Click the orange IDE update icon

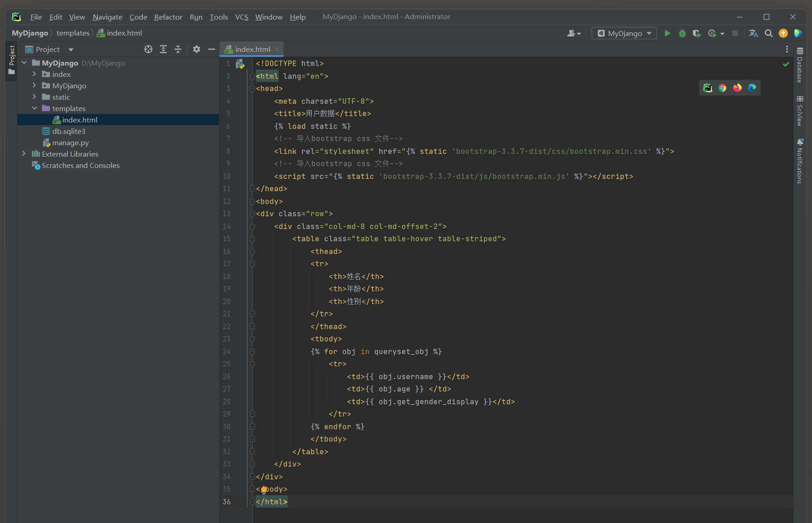pos(783,33)
